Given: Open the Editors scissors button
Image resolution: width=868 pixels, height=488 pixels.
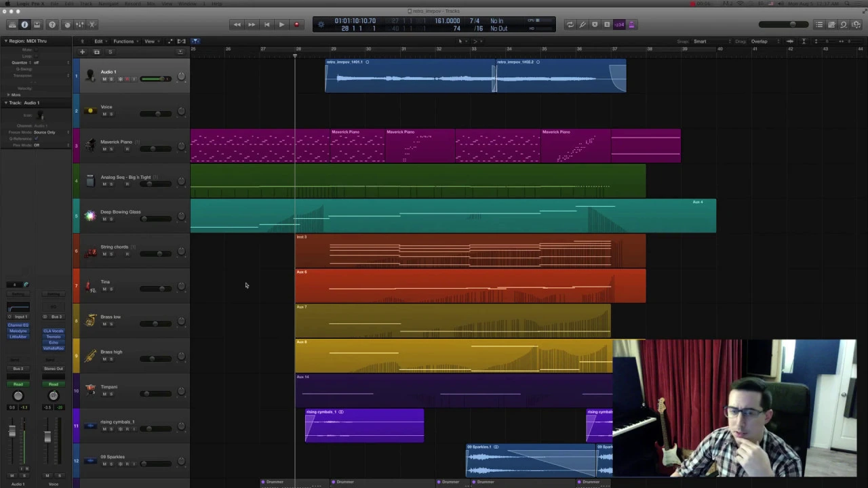Looking at the screenshot, I should pyautogui.click(x=93, y=24).
